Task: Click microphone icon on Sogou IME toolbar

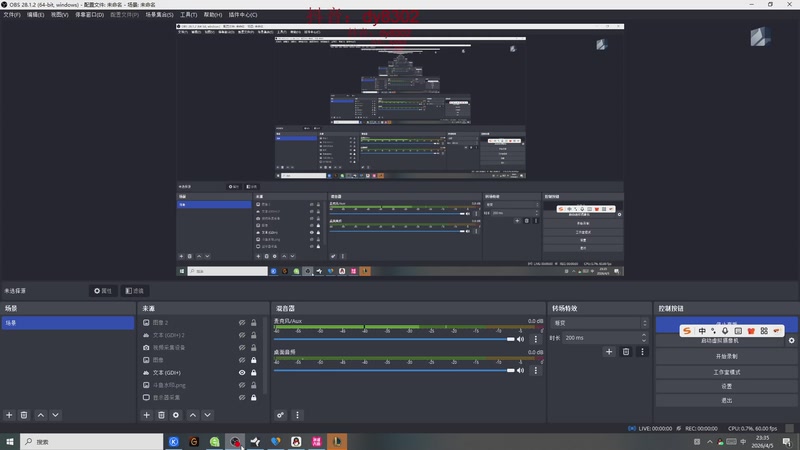Action: (x=725, y=331)
